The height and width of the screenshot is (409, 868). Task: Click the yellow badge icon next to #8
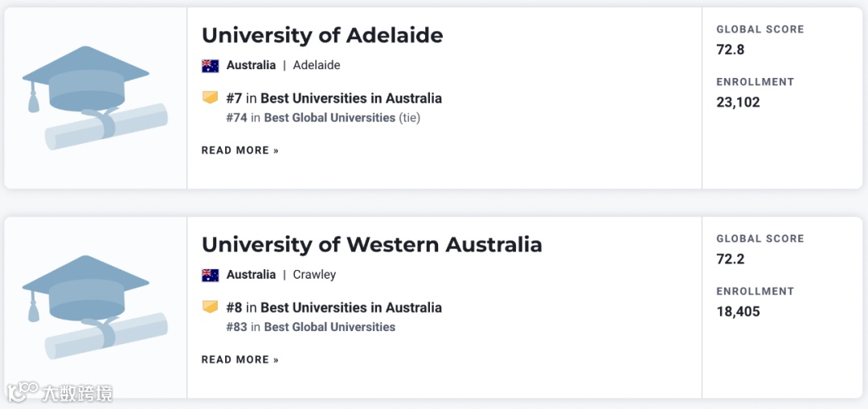pyautogui.click(x=210, y=307)
